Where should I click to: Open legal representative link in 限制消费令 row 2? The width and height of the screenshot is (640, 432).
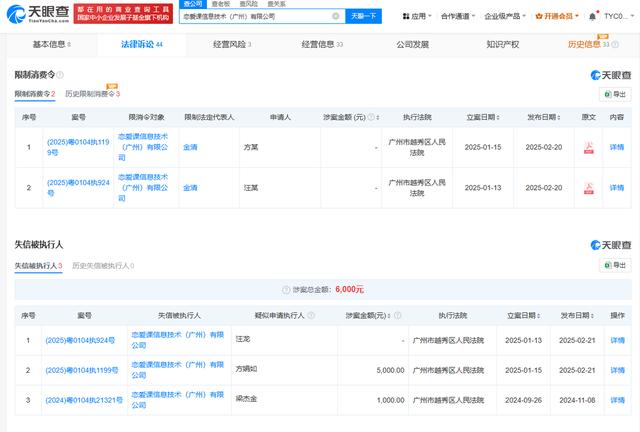(x=190, y=188)
